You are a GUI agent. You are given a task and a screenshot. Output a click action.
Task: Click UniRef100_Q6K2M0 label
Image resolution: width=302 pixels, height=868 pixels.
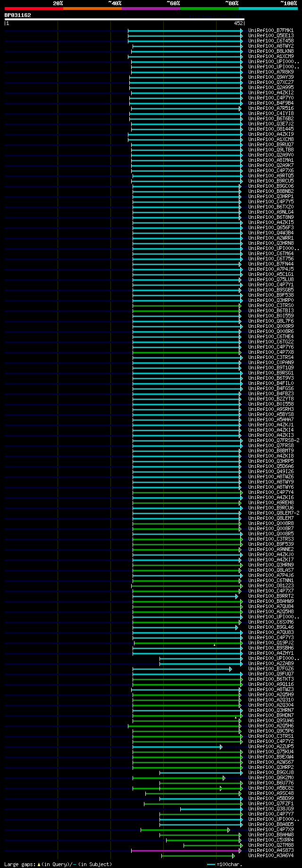[x=271, y=777]
